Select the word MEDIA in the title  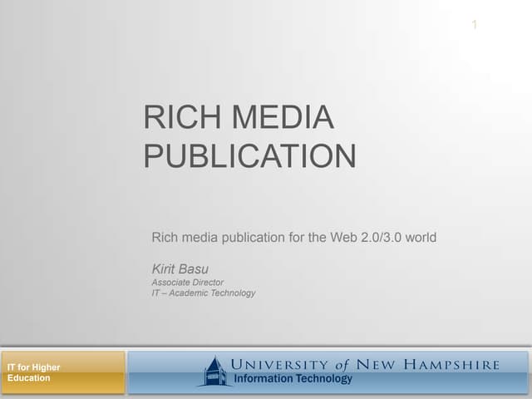[283, 118]
